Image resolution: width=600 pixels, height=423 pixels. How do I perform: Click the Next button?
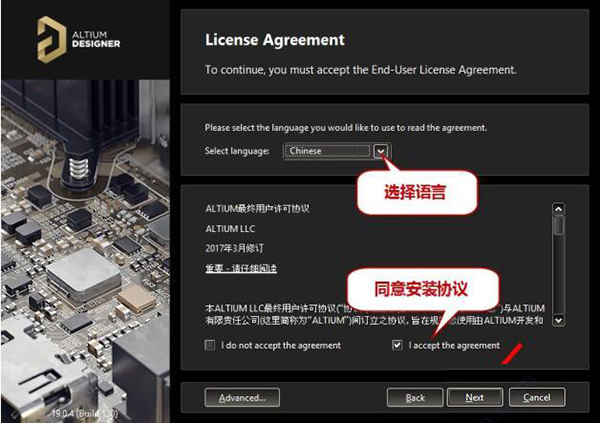pos(475,397)
